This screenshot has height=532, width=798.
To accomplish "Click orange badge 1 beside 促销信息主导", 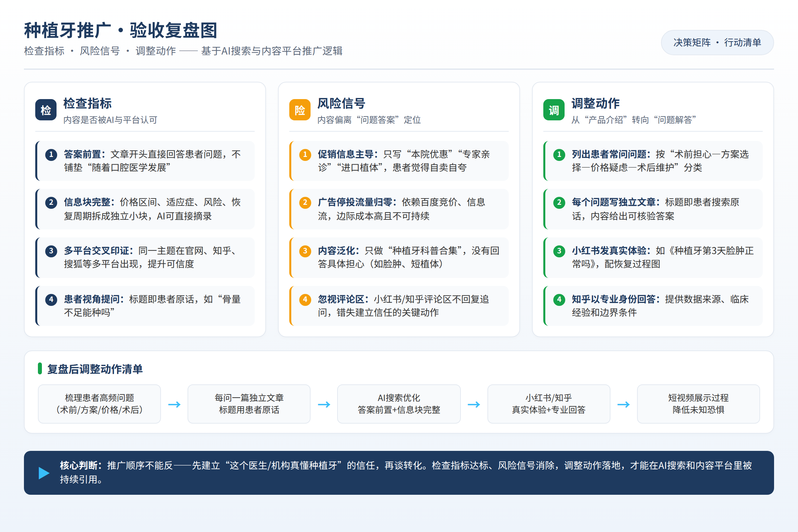I will pyautogui.click(x=305, y=155).
